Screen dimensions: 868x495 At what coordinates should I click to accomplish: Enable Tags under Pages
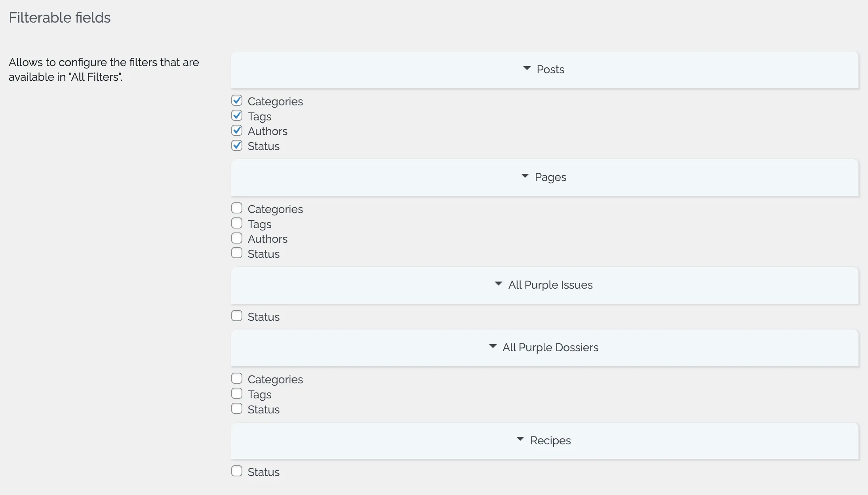point(237,223)
